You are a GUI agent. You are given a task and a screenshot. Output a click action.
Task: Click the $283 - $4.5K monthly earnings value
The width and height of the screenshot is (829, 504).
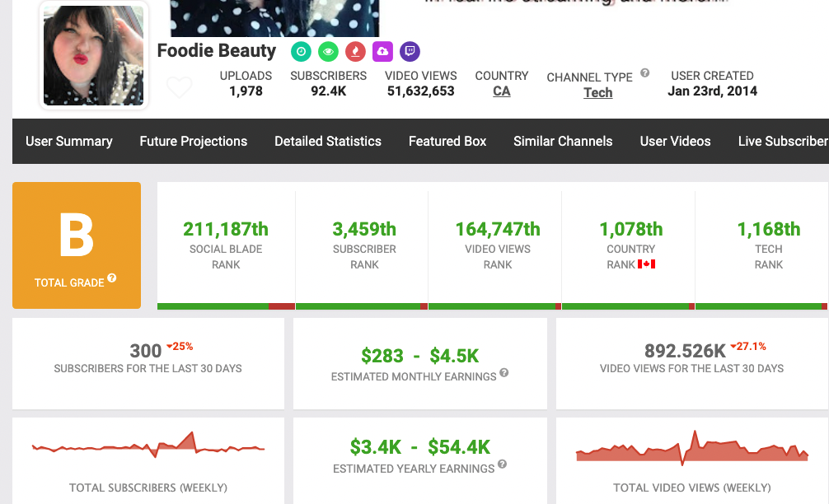(x=419, y=356)
